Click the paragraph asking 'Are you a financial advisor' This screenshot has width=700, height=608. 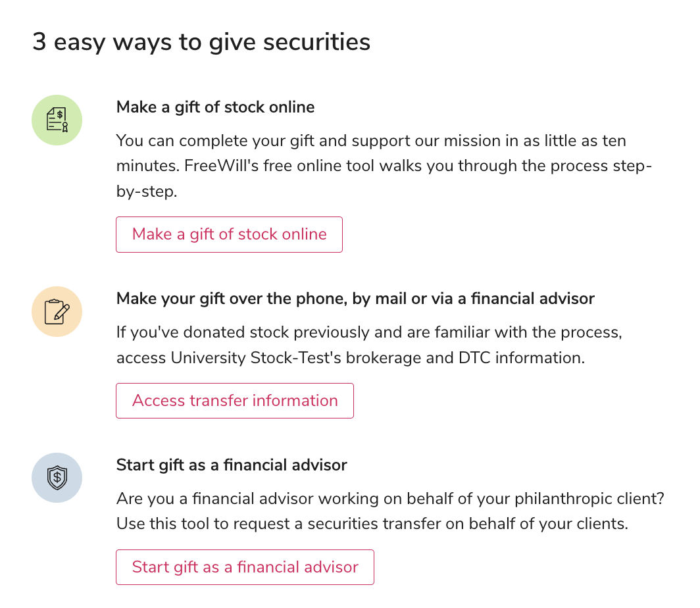[390, 511]
